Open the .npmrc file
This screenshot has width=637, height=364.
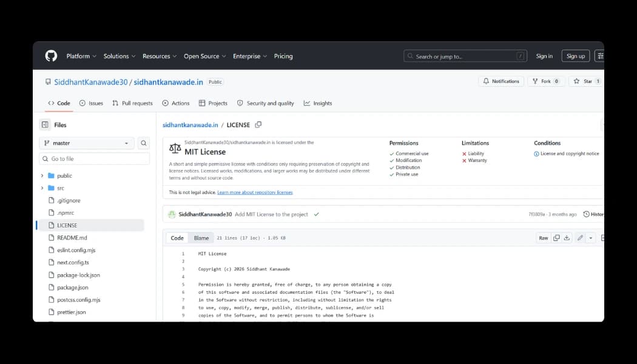pos(65,213)
